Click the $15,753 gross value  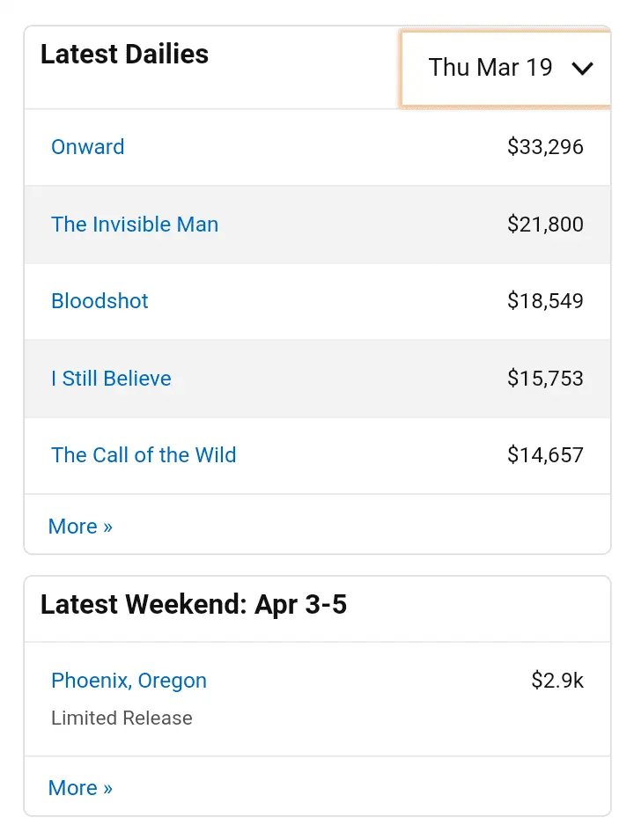545,379
